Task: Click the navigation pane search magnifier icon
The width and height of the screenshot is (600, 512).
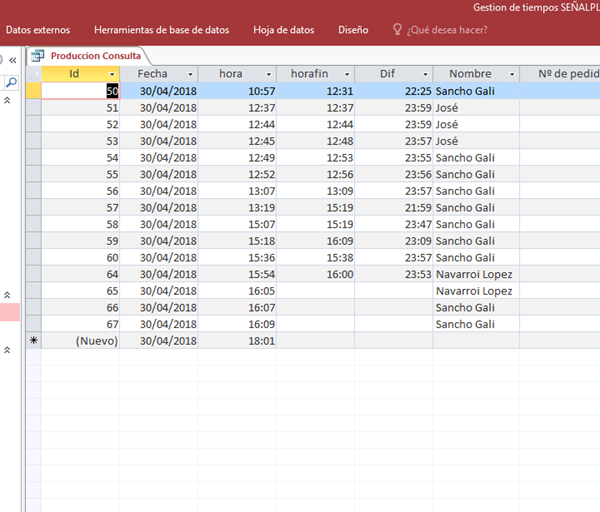Action: click(11, 83)
